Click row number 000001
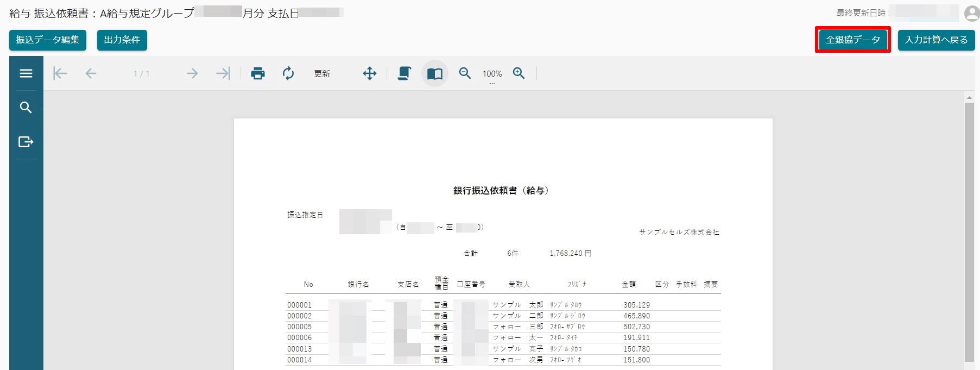 pyautogui.click(x=300, y=305)
